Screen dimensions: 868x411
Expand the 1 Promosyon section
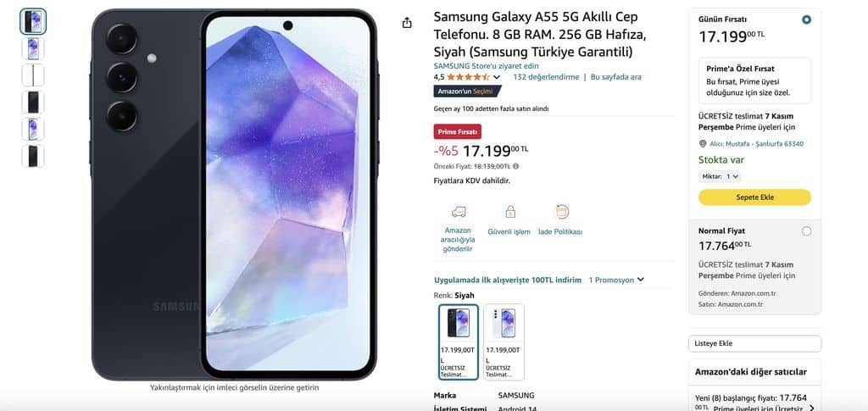click(x=616, y=280)
